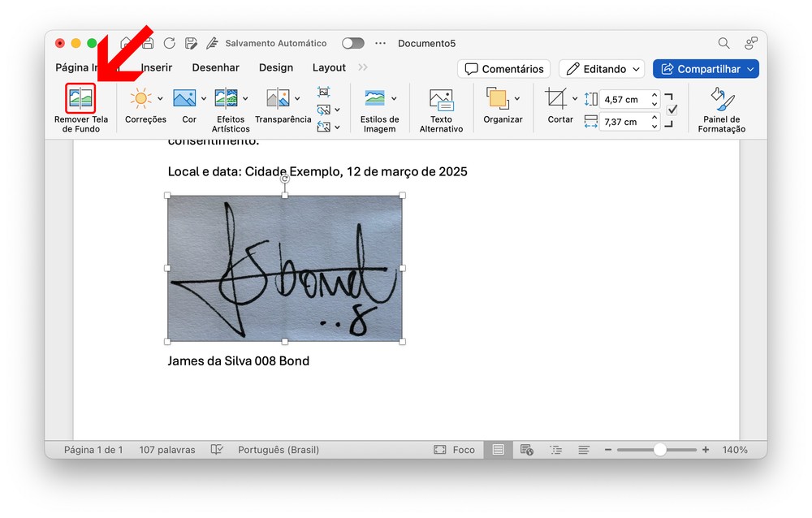
Task: Expand the Estilos de Imagem dropdown arrow
Action: 394,99
